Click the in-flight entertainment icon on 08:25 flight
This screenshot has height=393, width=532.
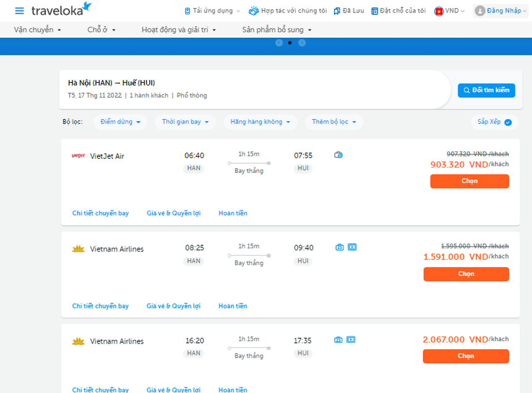point(352,247)
